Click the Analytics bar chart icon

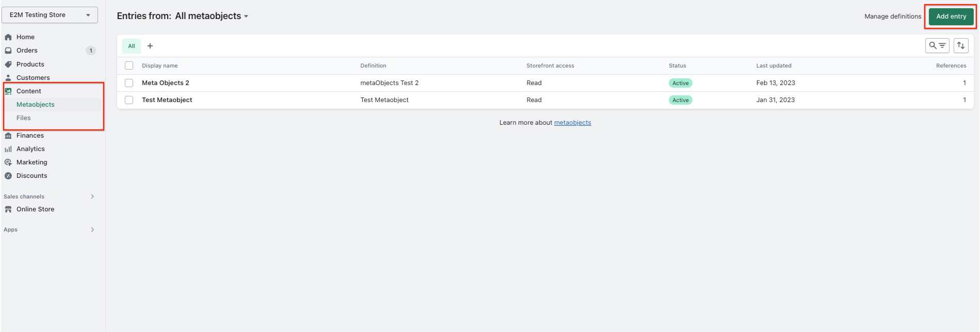8,149
